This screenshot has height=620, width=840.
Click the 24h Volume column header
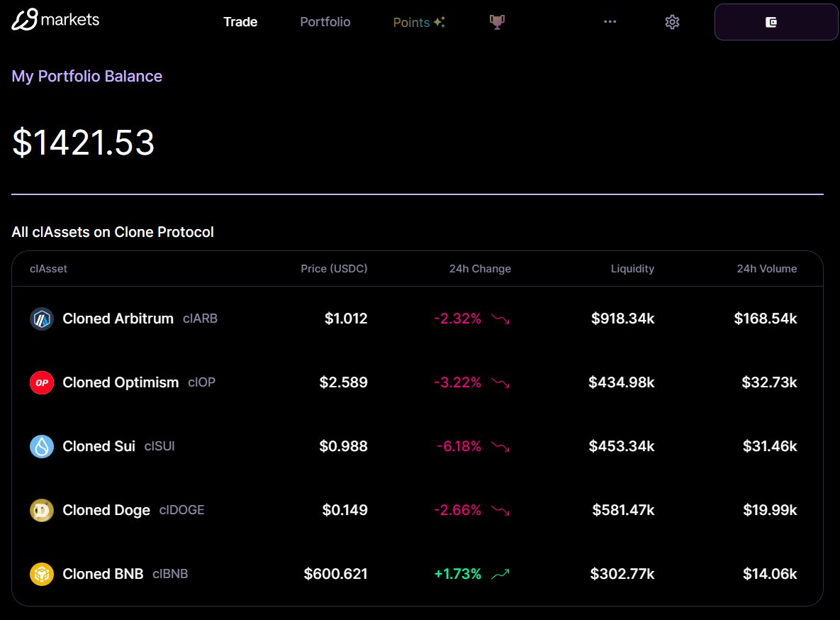(x=766, y=269)
